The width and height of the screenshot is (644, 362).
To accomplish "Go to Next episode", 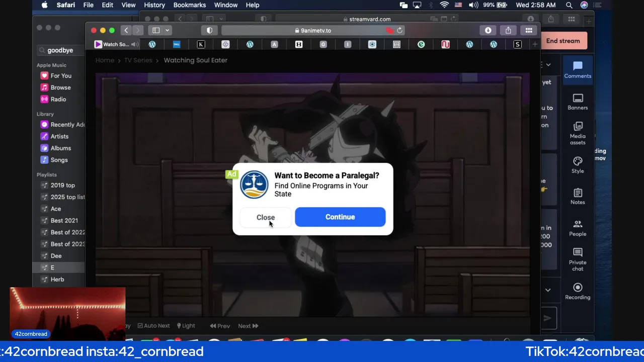I will coord(248,326).
